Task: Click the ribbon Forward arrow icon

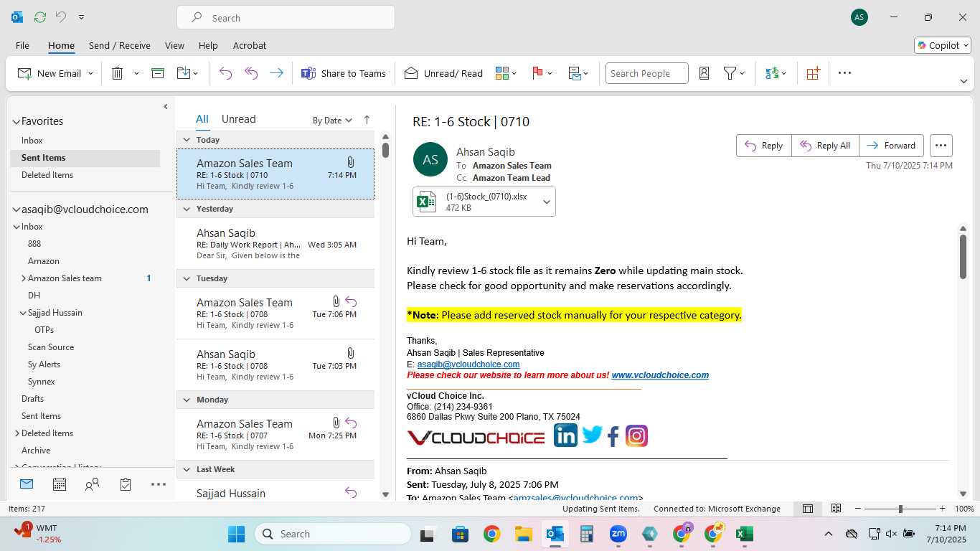Action: click(x=276, y=73)
